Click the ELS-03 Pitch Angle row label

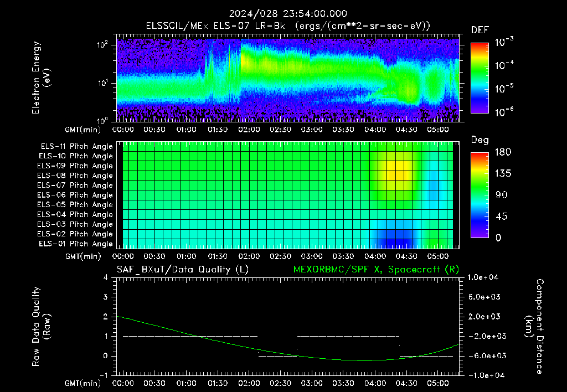(x=75, y=224)
